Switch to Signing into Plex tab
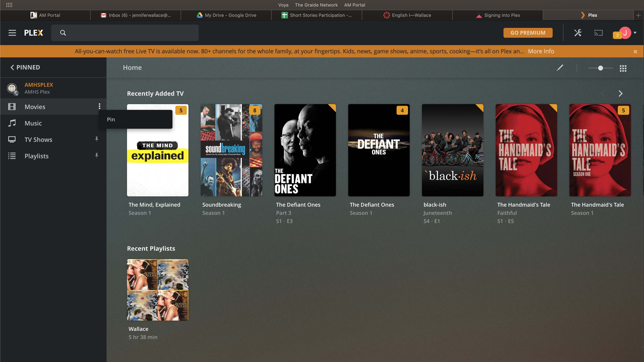Viewport: 644px width, 362px height. click(498, 15)
